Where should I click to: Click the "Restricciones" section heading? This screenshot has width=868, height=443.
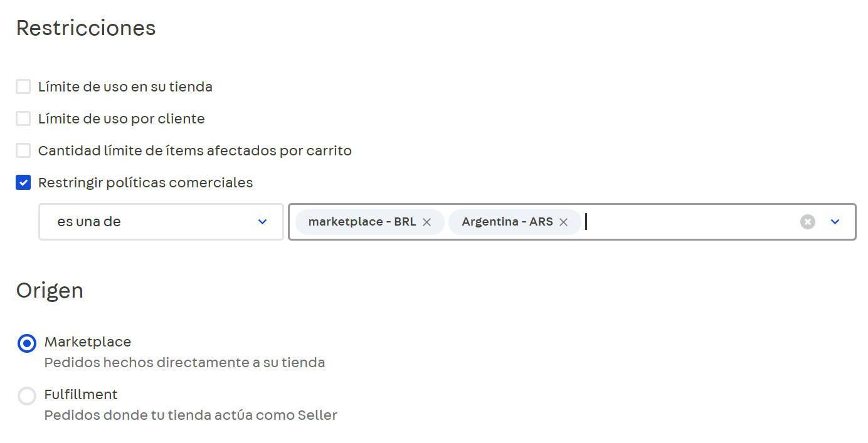pyautogui.click(x=85, y=28)
